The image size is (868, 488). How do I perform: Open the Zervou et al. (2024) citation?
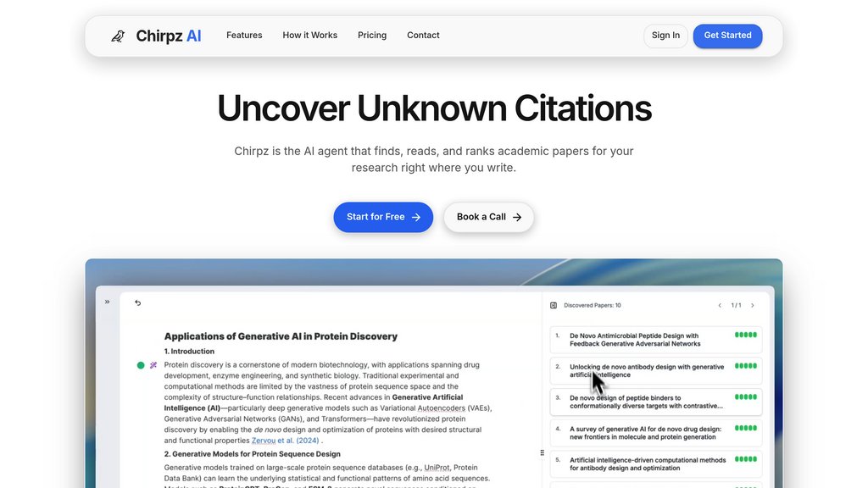pyautogui.click(x=284, y=441)
